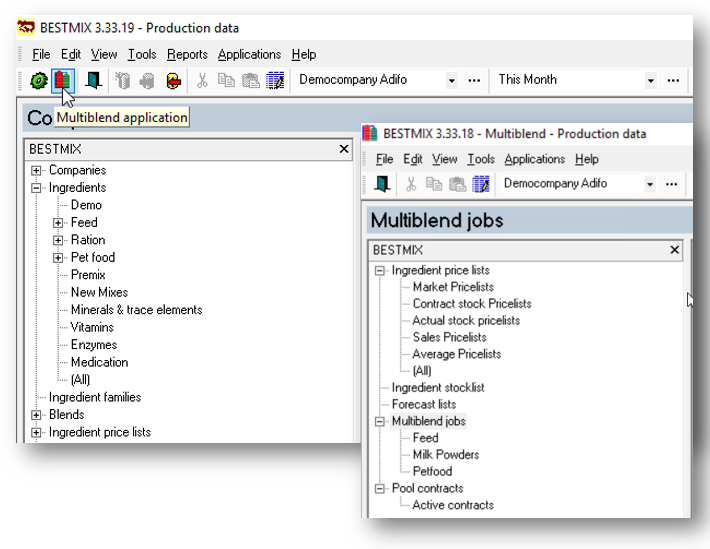Open the Multiblend application icon
The width and height of the screenshot is (710, 549).
62,81
